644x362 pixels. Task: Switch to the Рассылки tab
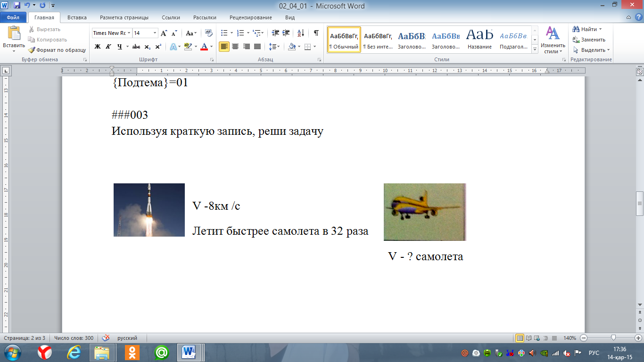[205, 17]
